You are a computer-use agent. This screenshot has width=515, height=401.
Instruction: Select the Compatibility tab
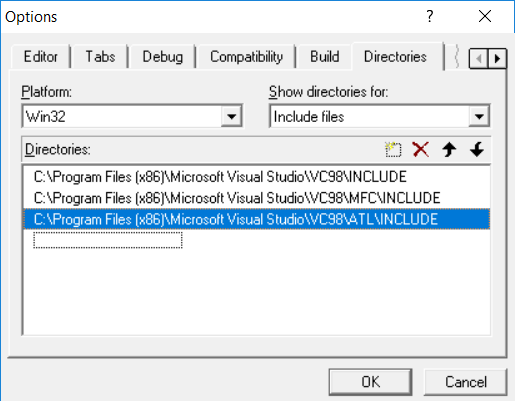click(246, 57)
